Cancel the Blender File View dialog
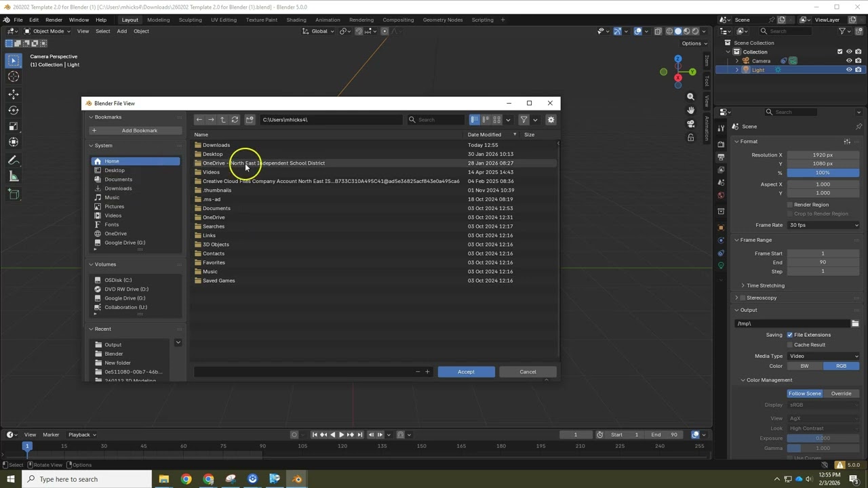 click(x=528, y=371)
